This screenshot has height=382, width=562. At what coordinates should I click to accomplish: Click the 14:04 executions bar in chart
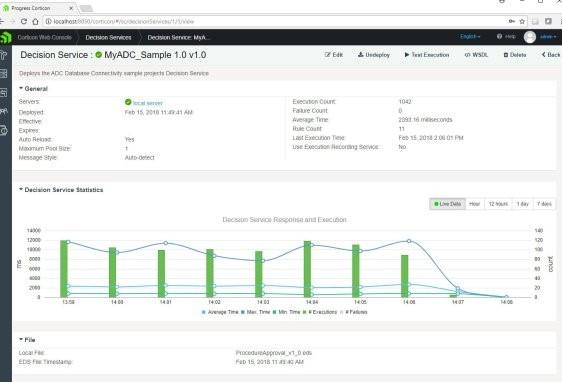click(x=308, y=269)
